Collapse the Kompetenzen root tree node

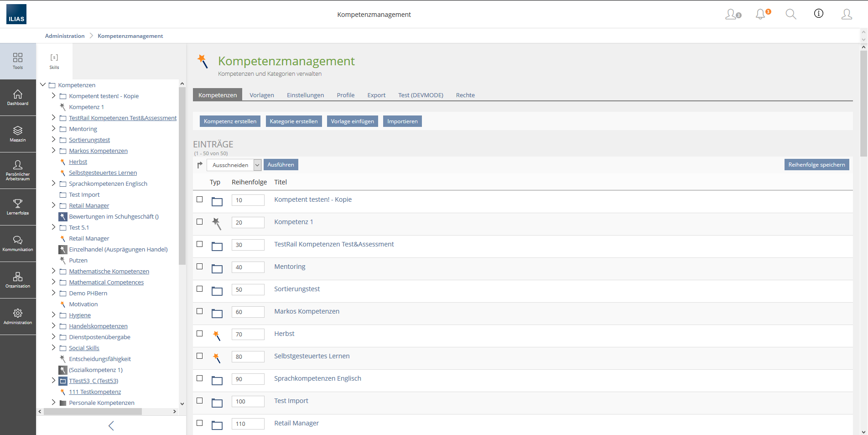[43, 85]
